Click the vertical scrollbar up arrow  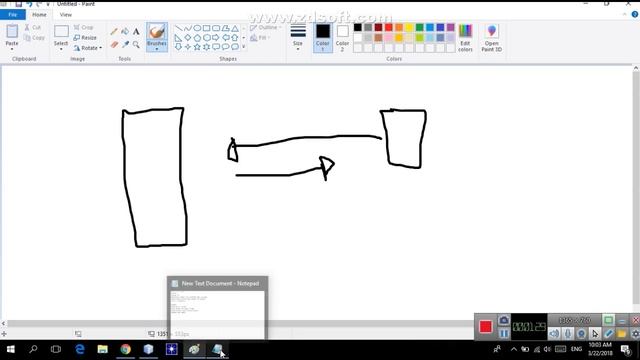[636, 69]
